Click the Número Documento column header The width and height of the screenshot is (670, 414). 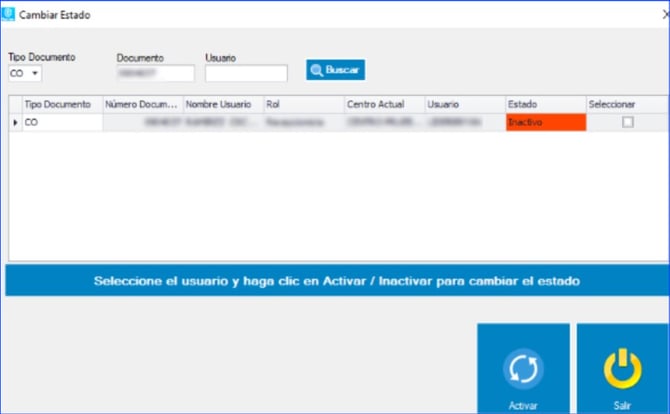(x=142, y=104)
